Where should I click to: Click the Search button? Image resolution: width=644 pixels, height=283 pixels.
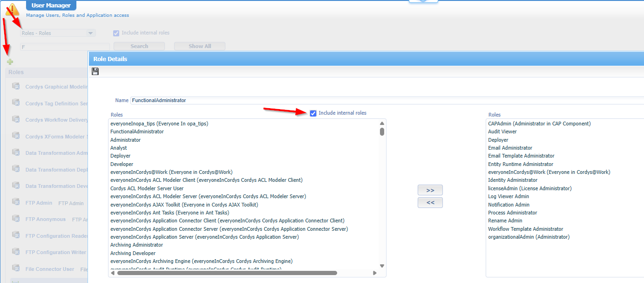tap(139, 46)
